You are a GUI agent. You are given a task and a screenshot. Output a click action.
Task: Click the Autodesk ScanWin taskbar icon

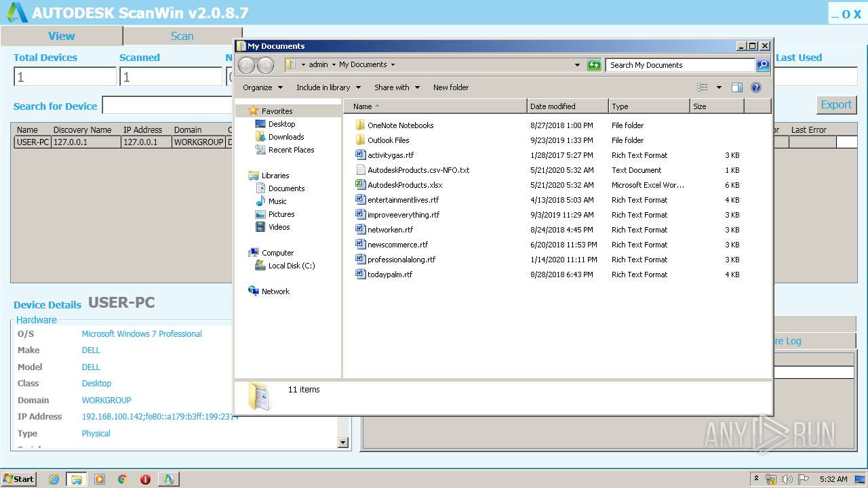point(168,479)
